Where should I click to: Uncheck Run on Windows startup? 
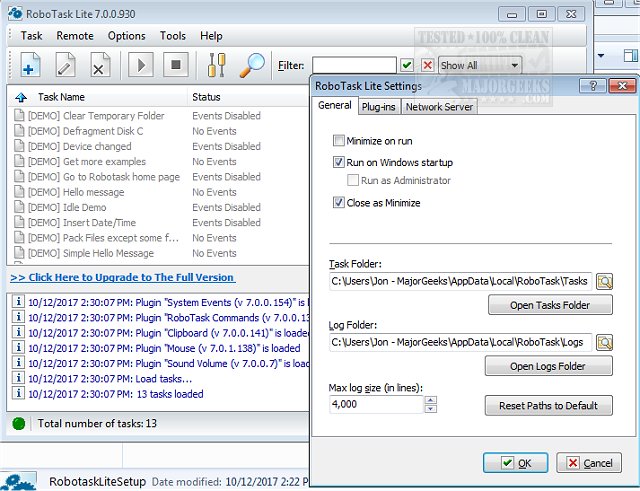(338, 162)
